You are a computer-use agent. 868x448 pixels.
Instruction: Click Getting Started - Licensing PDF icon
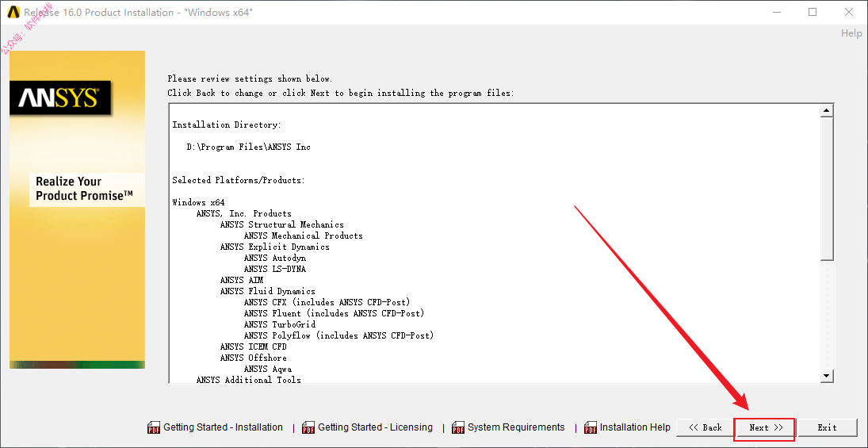point(308,427)
